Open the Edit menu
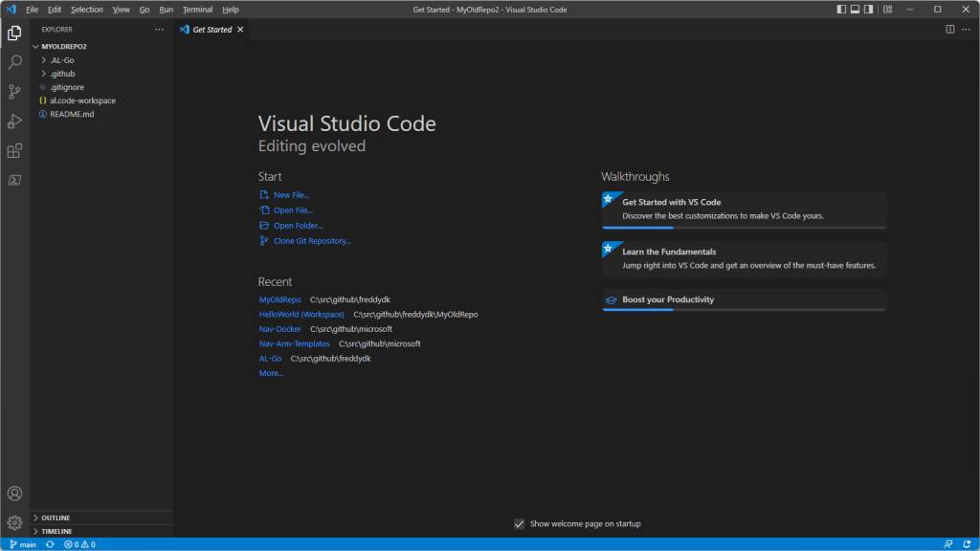 [55, 10]
